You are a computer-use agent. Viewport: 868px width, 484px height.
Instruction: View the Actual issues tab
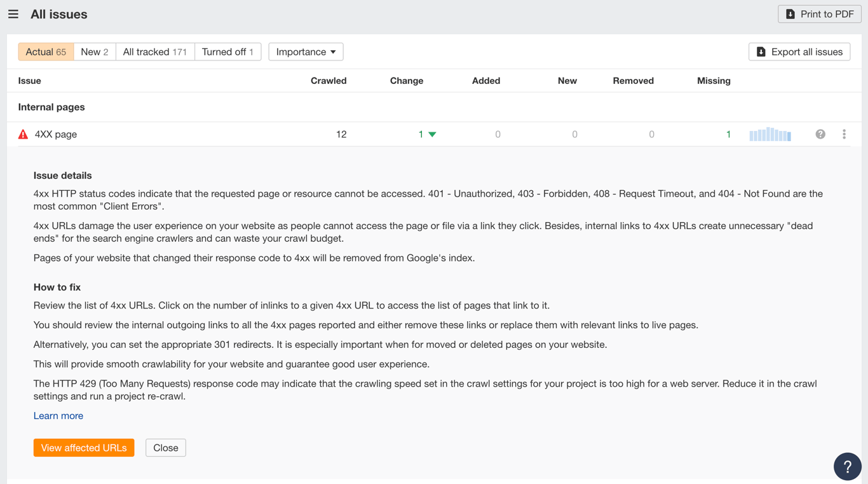click(46, 52)
